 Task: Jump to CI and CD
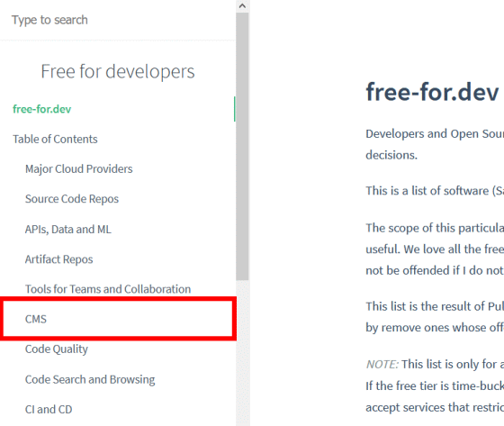49,409
